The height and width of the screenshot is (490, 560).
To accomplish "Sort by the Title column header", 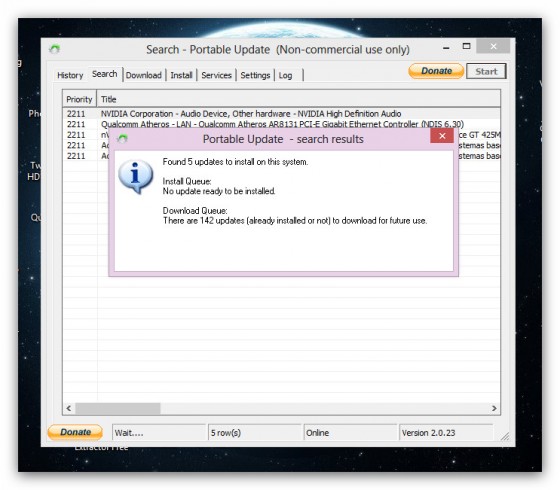I will 298,99.
